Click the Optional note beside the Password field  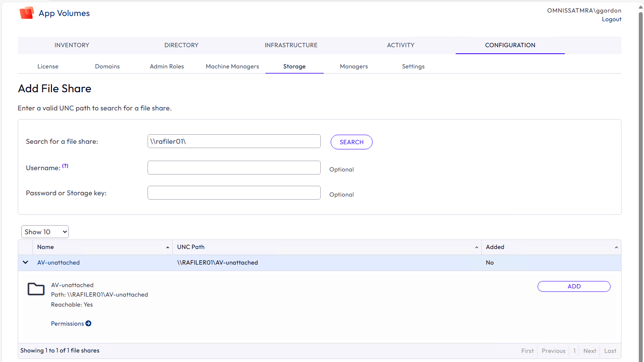click(x=341, y=194)
